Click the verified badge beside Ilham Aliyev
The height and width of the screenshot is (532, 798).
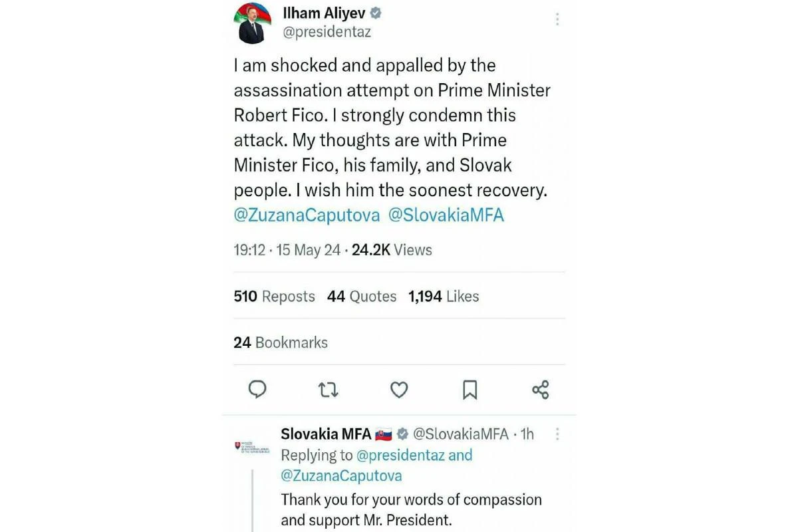375,13
